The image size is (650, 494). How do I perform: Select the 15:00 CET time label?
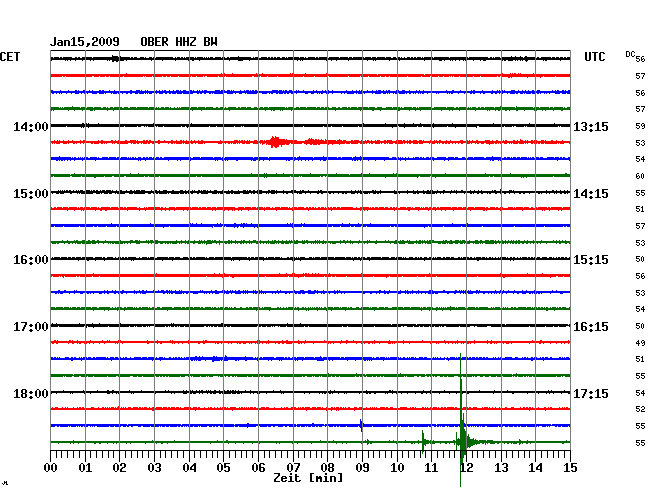pos(31,194)
